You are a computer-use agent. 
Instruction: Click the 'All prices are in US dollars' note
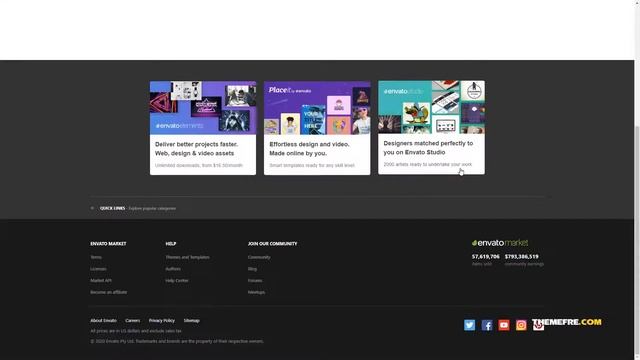[136, 331]
